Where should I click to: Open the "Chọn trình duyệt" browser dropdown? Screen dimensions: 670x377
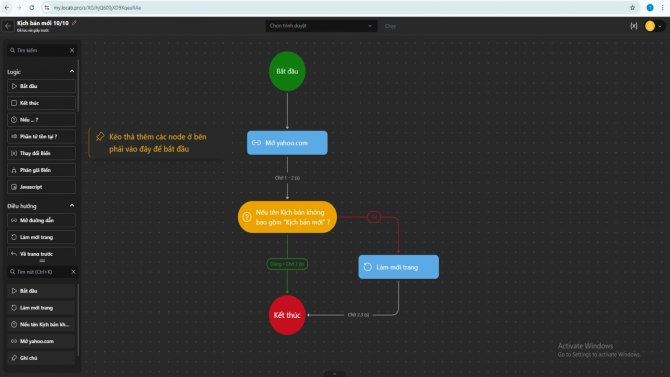click(321, 26)
